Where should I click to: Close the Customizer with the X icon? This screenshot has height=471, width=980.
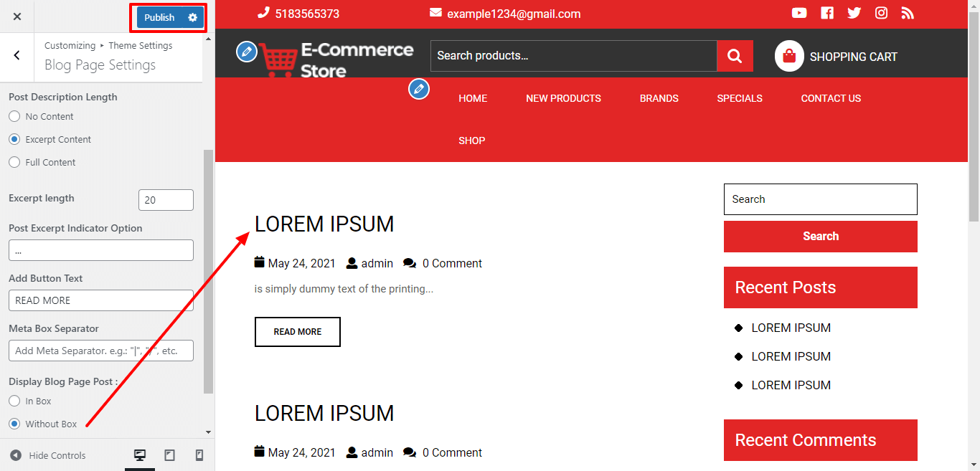pyautogui.click(x=17, y=16)
